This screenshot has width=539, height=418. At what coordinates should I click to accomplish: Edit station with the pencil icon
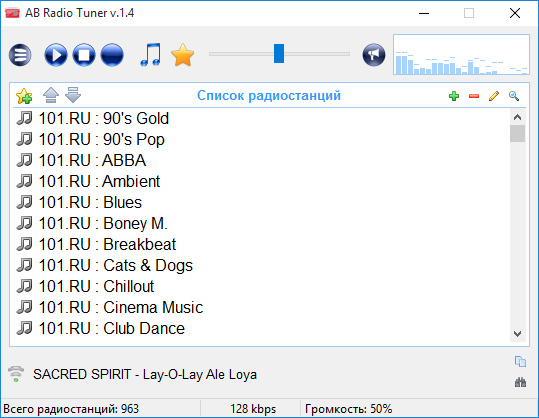pos(494,96)
